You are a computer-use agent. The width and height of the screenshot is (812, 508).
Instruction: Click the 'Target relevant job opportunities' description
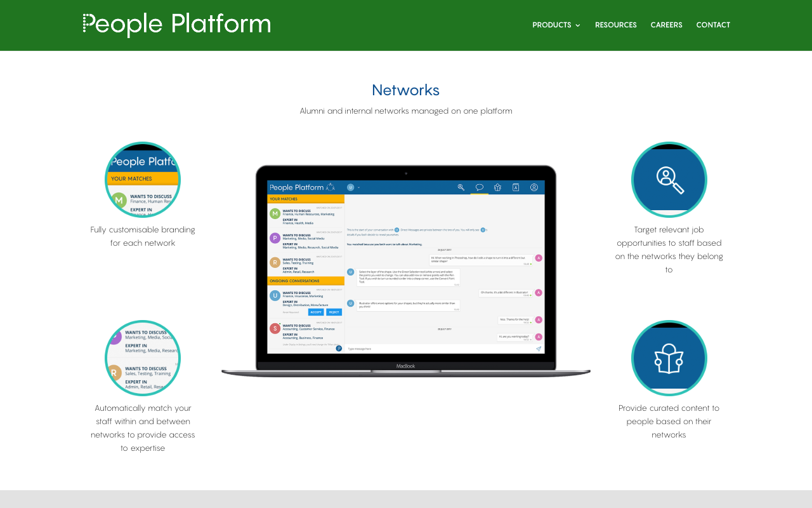[x=669, y=250]
